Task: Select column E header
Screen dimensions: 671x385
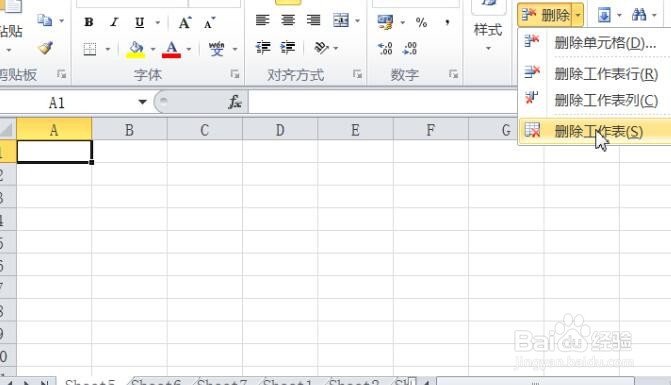Action: 355,129
